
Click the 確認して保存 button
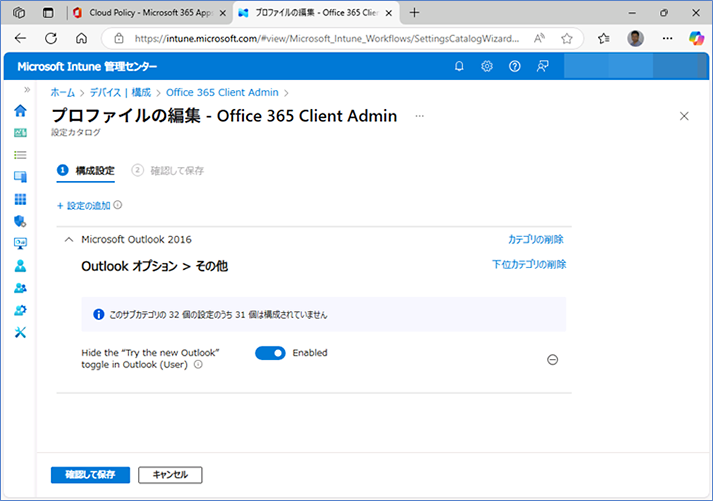tap(90, 475)
